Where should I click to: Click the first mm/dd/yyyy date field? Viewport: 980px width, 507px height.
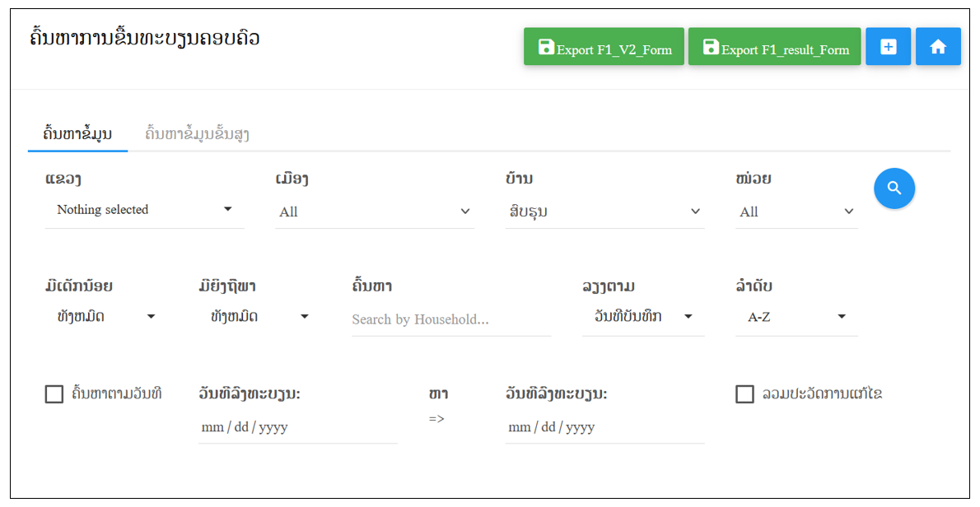pyautogui.click(x=297, y=428)
